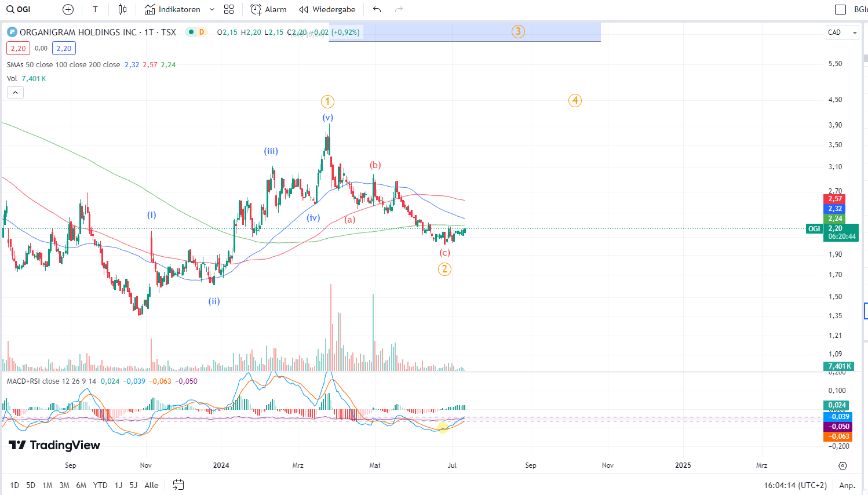Screen dimensions: 868x495
Task: Set range to Alle
Action: (x=151, y=485)
